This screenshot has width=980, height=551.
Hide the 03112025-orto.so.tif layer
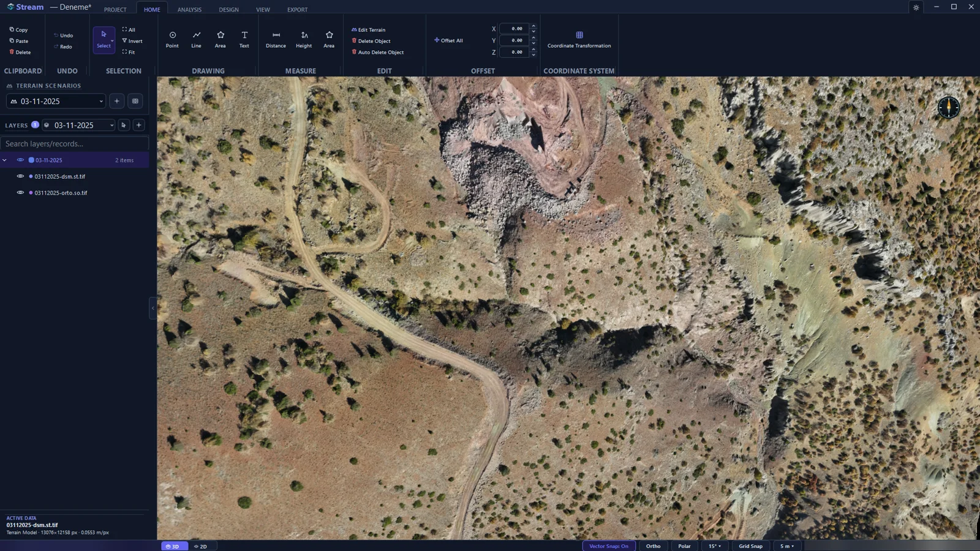tap(20, 192)
